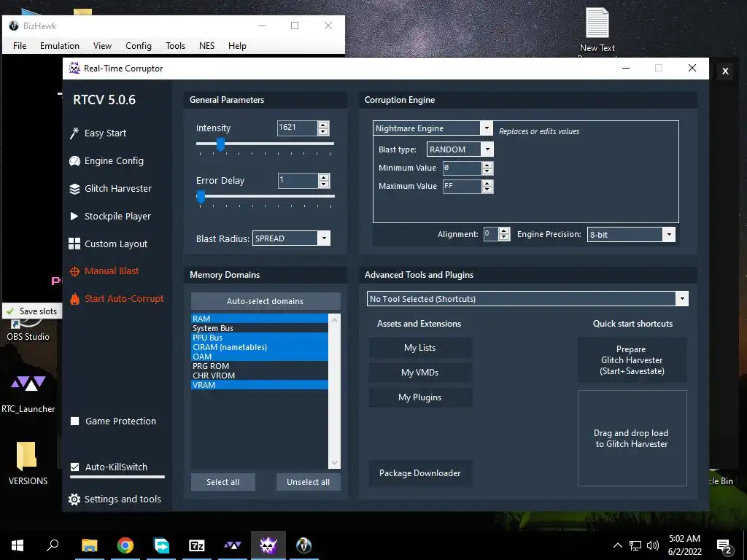The height and width of the screenshot is (560, 747).
Task: Increase Maximum Value spinner
Action: point(487,183)
